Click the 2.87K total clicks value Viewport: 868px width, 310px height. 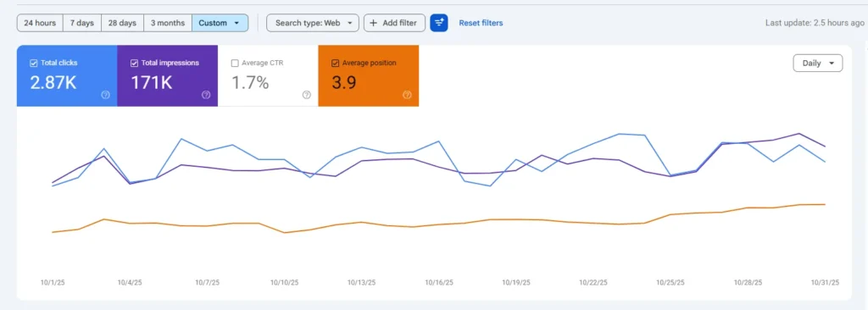pos(53,82)
